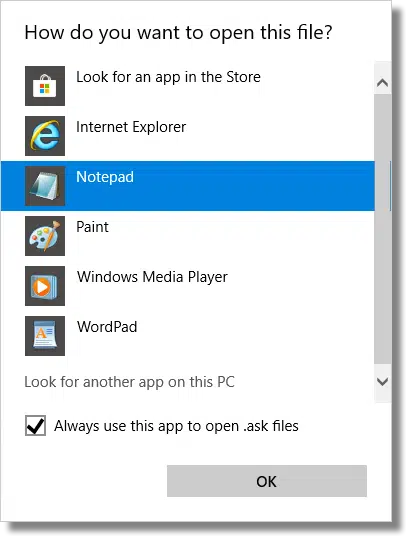Screen dimensions: 406x536
Task: Click the scrollbar down arrow
Action: [x=382, y=381]
